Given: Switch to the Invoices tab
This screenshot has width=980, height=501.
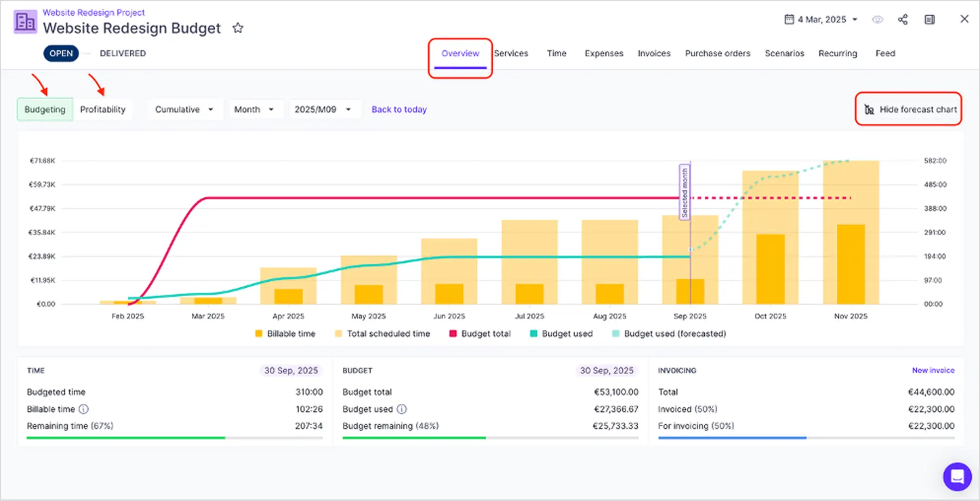Looking at the screenshot, I should pyautogui.click(x=654, y=53).
